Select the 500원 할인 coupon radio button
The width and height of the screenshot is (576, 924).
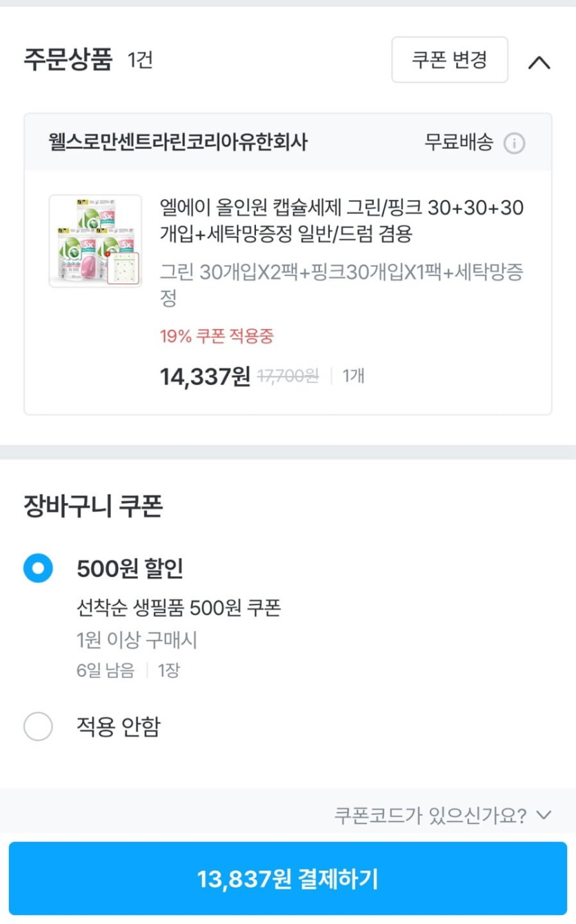(x=38, y=568)
